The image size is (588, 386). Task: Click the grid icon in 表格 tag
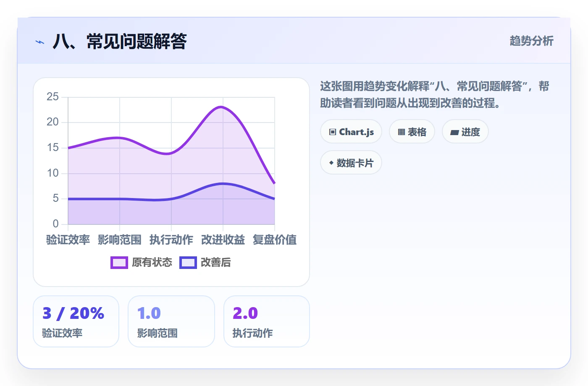[x=402, y=132]
